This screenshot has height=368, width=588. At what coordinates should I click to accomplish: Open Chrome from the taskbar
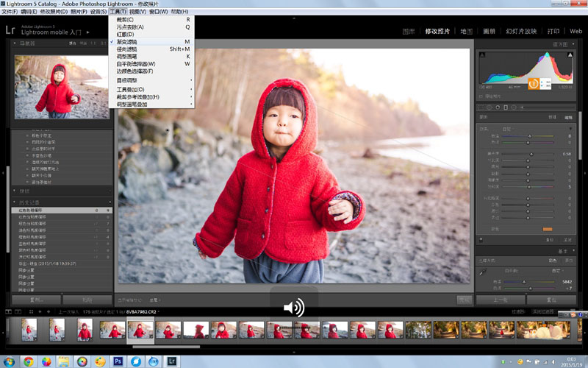[x=29, y=361]
